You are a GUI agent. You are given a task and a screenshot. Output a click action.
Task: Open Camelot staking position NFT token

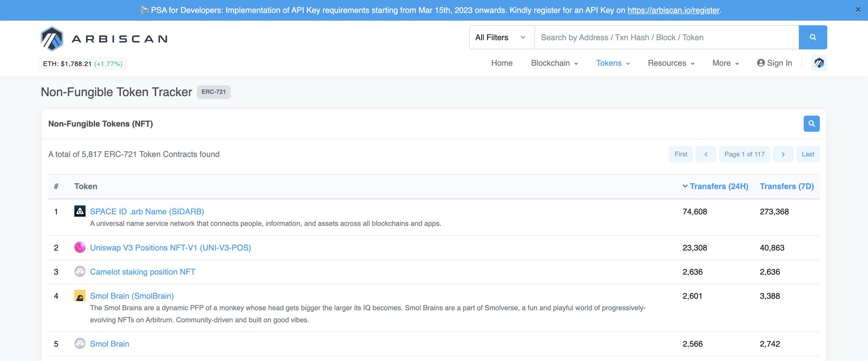coord(142,272)
